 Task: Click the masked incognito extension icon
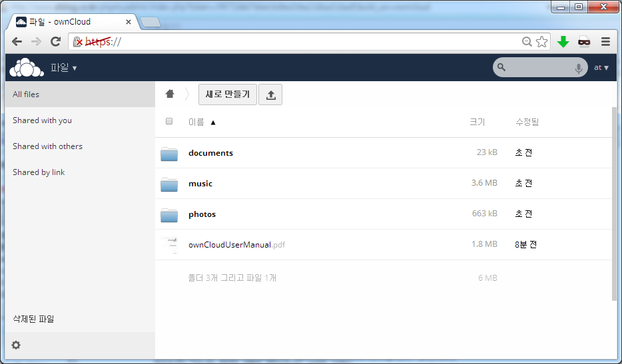point(584,42)
